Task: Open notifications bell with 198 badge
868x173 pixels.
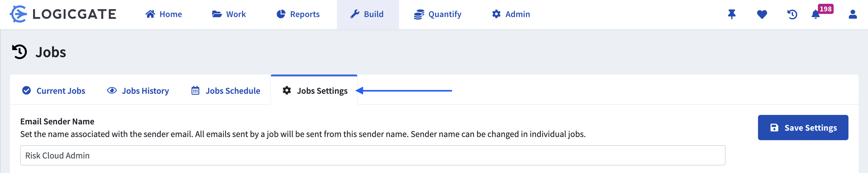Action: click(815, 15)
